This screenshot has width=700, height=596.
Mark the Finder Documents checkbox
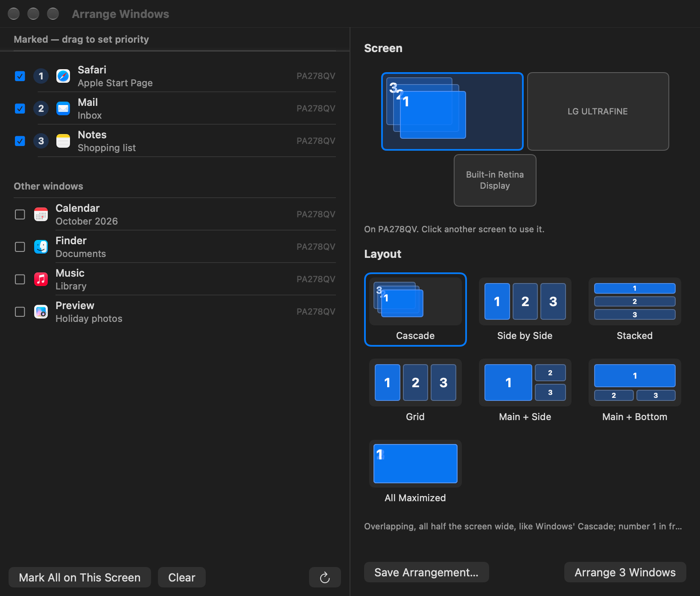(20, 247)
